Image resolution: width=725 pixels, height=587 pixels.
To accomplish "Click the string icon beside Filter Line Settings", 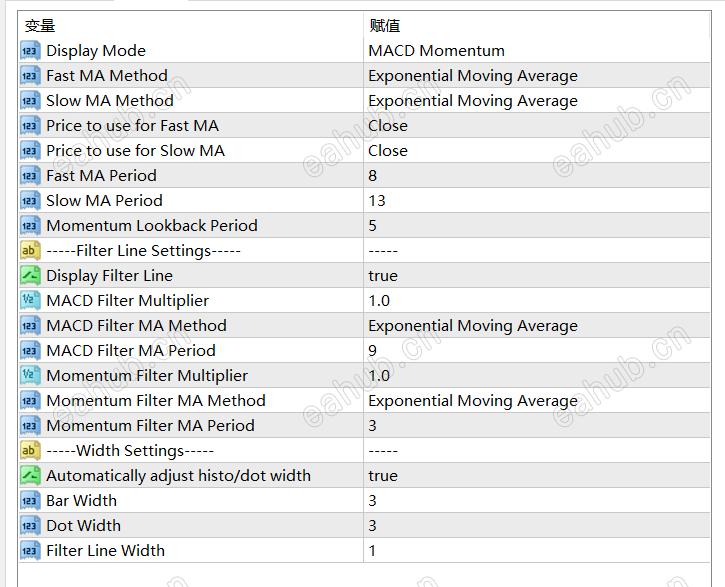I will (29, 251).
